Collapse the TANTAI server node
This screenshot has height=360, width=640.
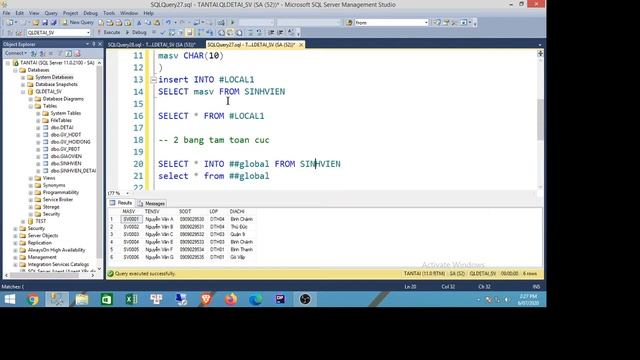(8, 63)
